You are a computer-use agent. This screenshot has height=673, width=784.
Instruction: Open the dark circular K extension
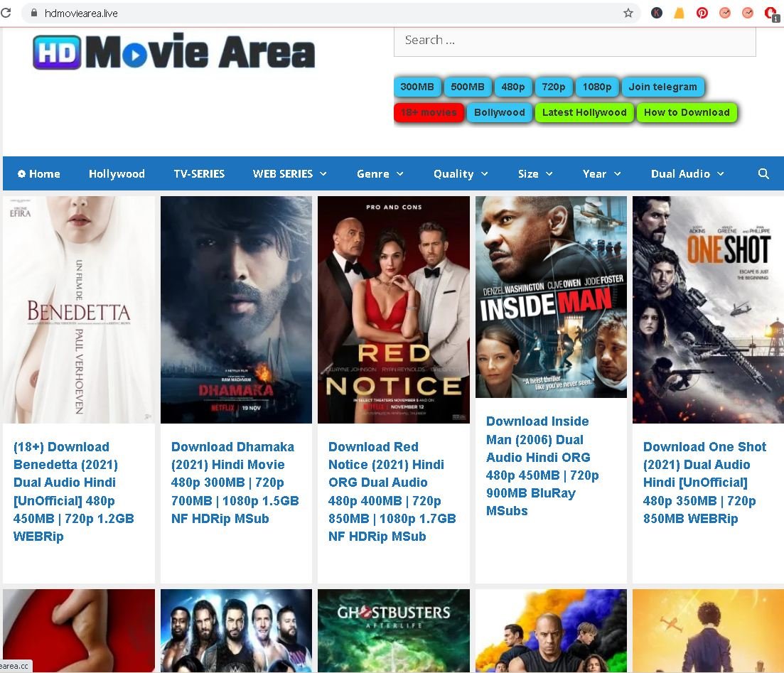pos(656,13)
